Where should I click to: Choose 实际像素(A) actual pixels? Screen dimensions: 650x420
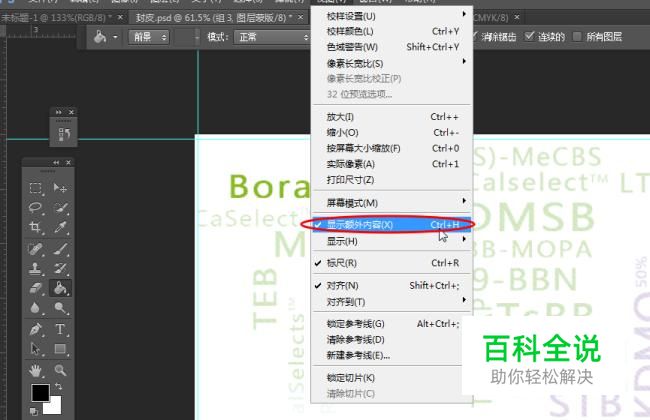click(x=392, y=164)
